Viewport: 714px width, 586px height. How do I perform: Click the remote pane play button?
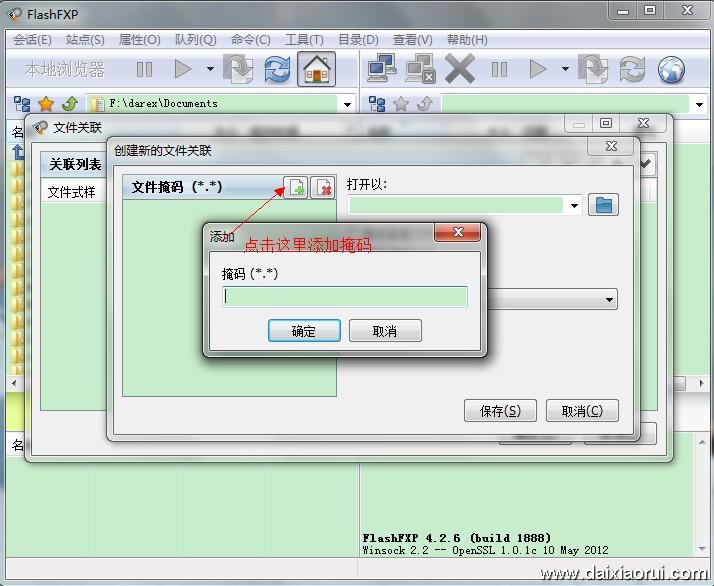coord(538,69)
